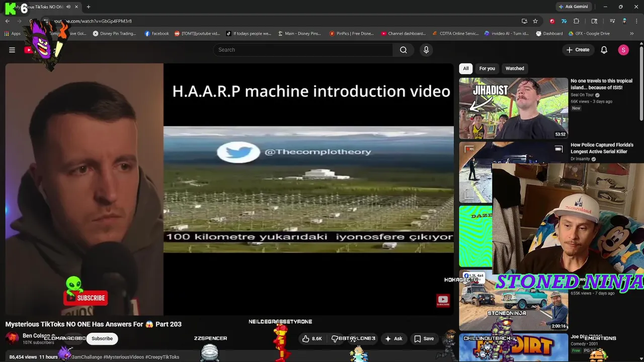
Task: Open the [TOMT] youtube vid bookmark
Action: pyautogui.click(x=197, y=34)
